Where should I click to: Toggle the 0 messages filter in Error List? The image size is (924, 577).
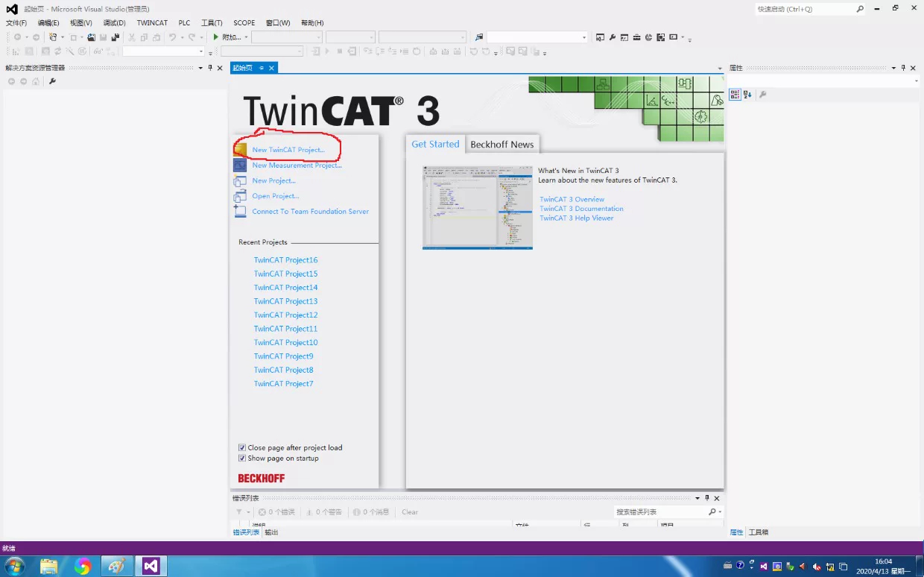click(371, 512)
